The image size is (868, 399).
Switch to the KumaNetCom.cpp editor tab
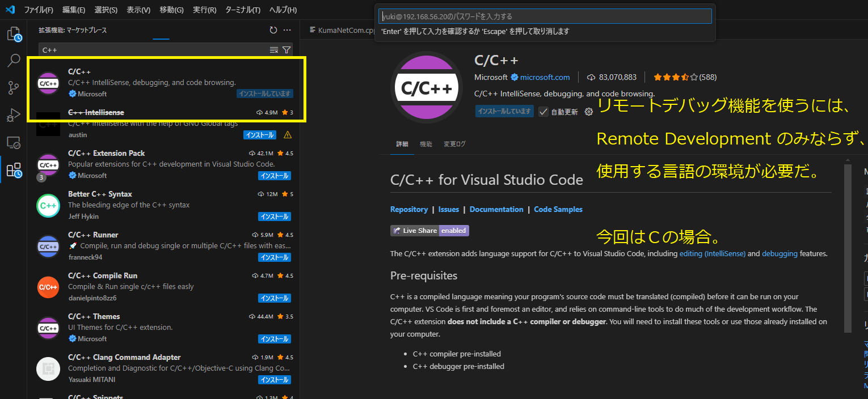pyautogui.click(x=342, y=30)
